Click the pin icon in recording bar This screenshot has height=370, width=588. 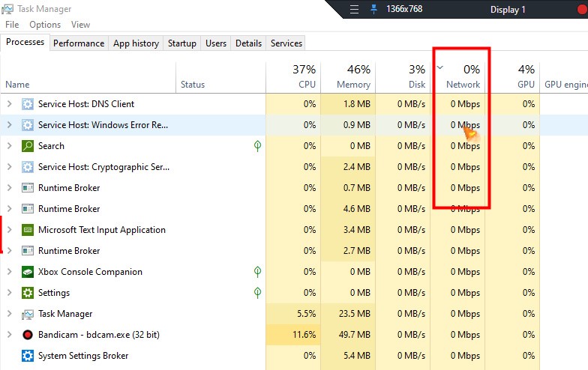(374, 9)
